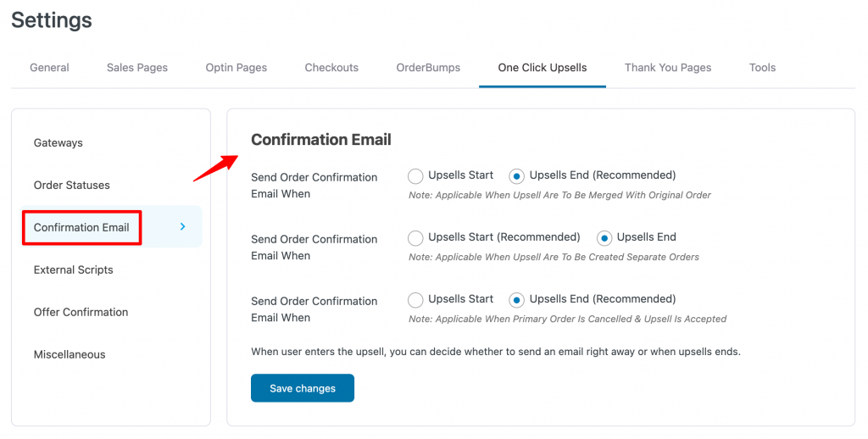Image resolution: width=868 pixels, height=439 pixels.
Task: Pick Upsells Start for cancelled primary order
Action: pos(415,300)
